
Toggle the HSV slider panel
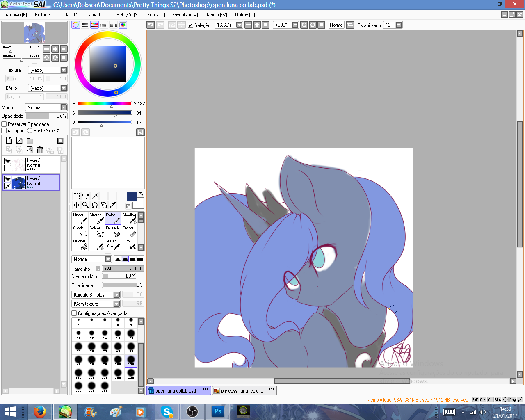(x=95, y=25)
